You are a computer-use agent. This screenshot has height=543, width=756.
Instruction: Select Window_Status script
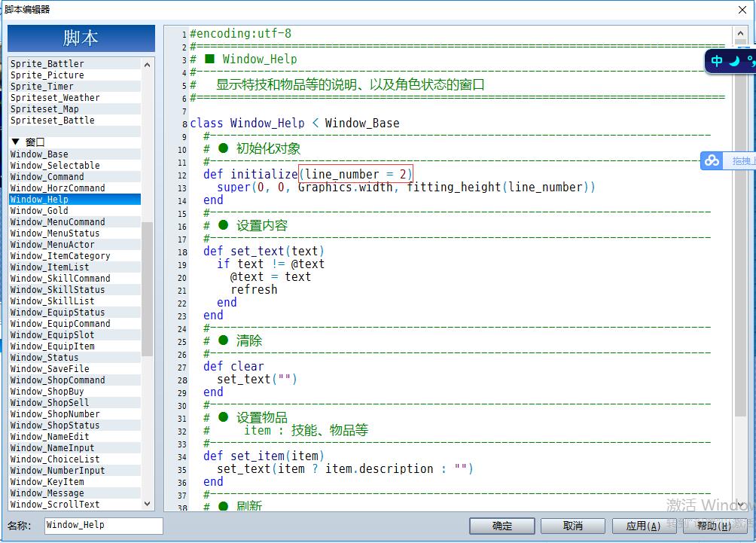75,357
